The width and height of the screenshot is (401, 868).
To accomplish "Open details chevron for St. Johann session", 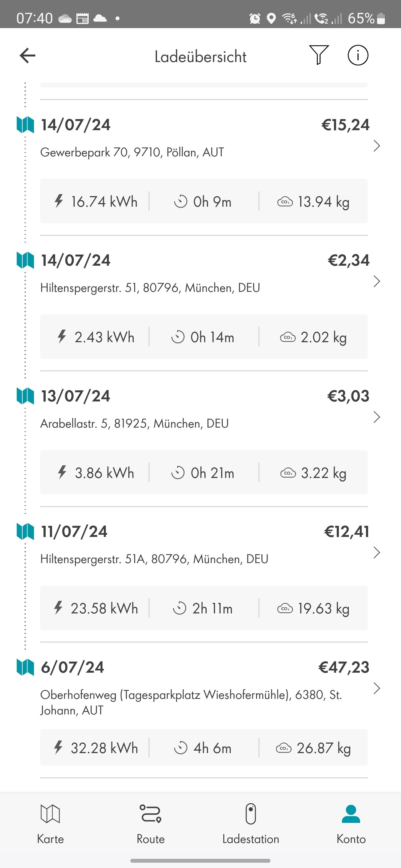I will [x=377, y=688].
